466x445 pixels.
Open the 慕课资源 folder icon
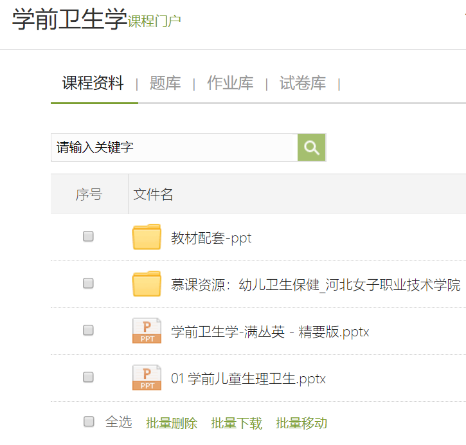point(147,284)
